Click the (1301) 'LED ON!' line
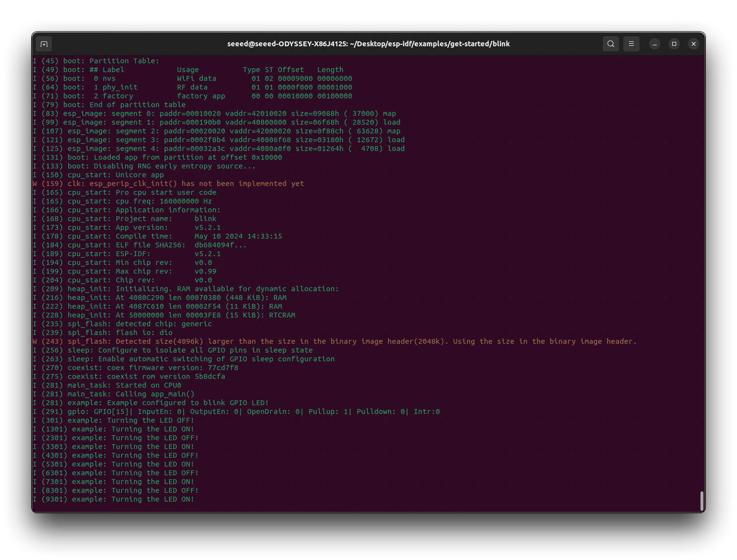This screenshot has width=737, height=560. 113,429
